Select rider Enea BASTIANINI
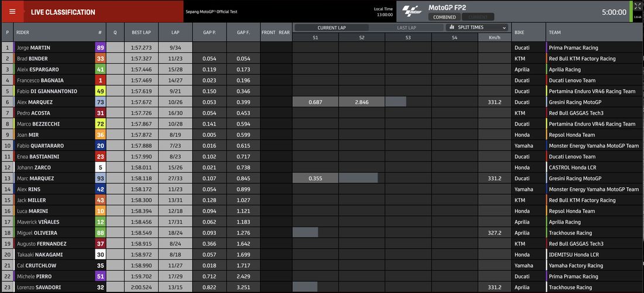The width and height of the screenshot is (644, 293). 38,157
